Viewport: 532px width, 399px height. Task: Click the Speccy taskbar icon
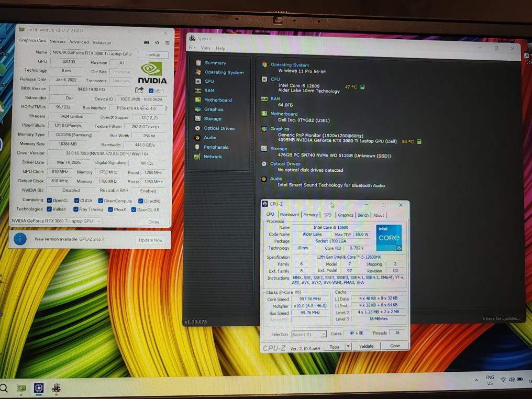click(x=56, y=387)
